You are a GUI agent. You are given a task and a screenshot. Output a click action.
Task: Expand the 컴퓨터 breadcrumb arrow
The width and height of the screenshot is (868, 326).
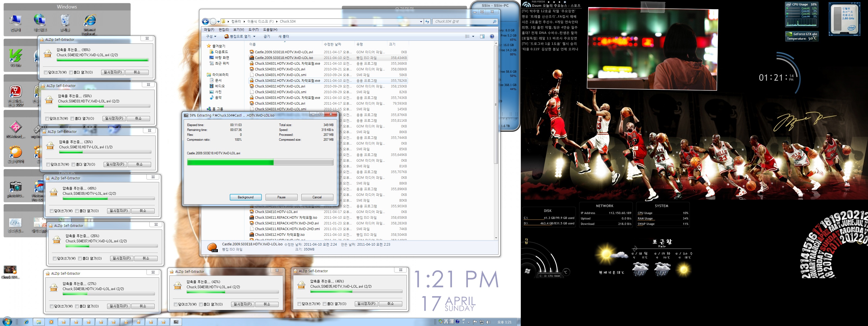pyautogui.click(x=244, y=22)
